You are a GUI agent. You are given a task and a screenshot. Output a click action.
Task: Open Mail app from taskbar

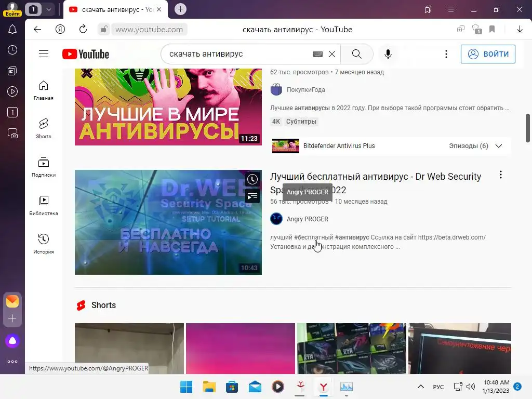click(x=255, y=387)
